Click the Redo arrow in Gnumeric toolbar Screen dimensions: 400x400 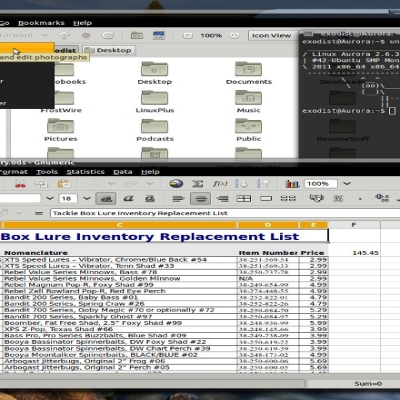click(131, 183)
